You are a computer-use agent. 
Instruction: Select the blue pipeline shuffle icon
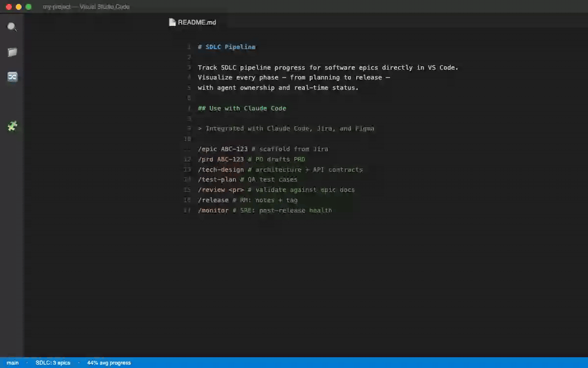pos(12,77)
